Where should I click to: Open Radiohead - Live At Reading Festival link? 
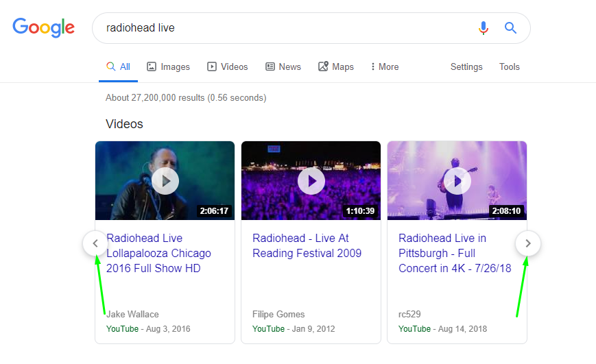[x=307, y=245]
